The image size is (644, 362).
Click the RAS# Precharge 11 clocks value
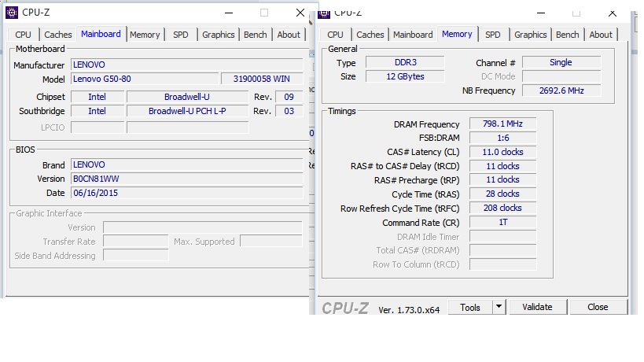point(502,179)
